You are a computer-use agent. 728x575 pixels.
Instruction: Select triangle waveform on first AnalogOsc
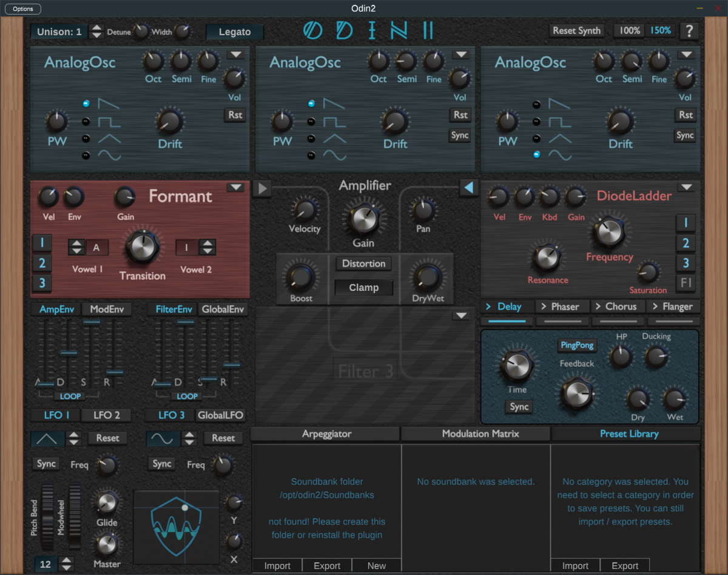[86, 138]
